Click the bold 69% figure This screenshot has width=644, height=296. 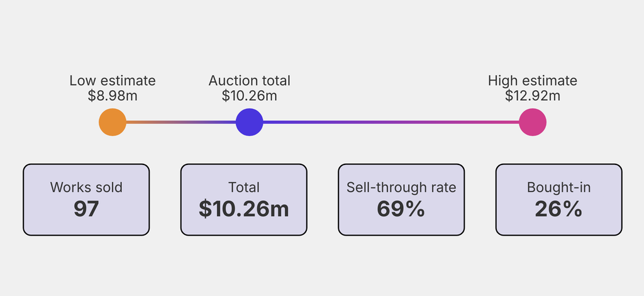(x=401, y=210)
